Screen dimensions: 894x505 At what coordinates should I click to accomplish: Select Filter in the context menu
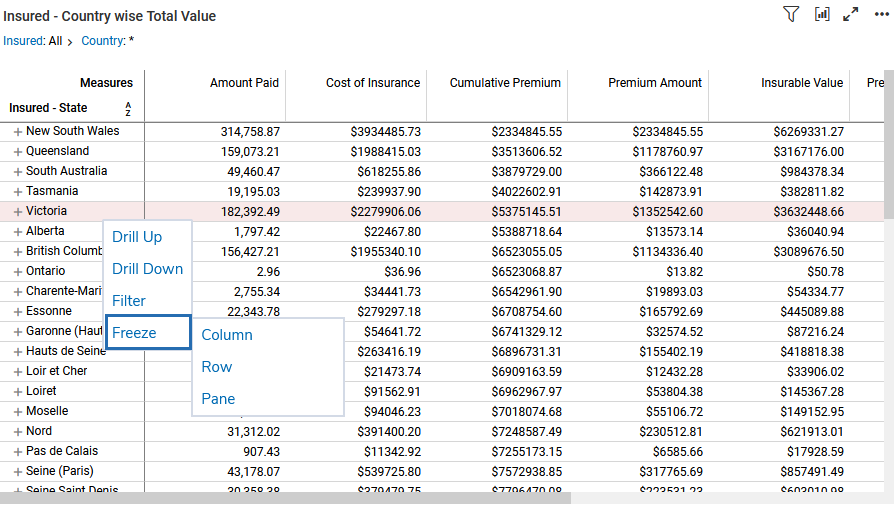129,301
